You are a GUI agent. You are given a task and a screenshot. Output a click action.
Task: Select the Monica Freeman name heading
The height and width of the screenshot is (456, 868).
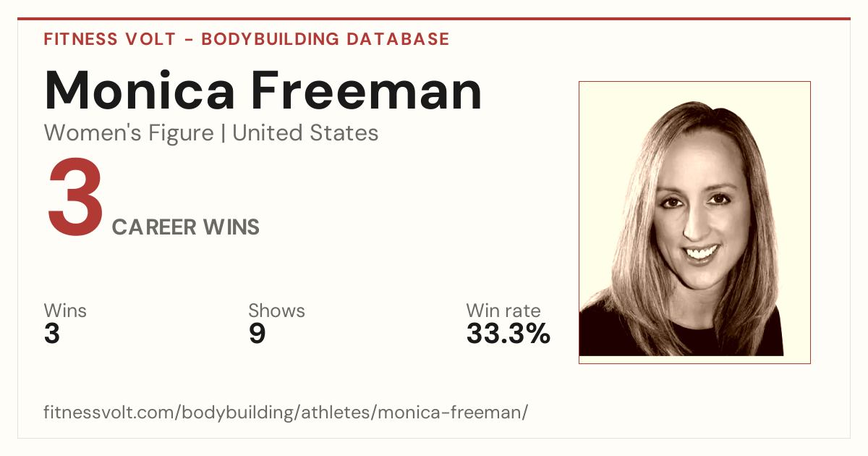(x=263, y=90)
